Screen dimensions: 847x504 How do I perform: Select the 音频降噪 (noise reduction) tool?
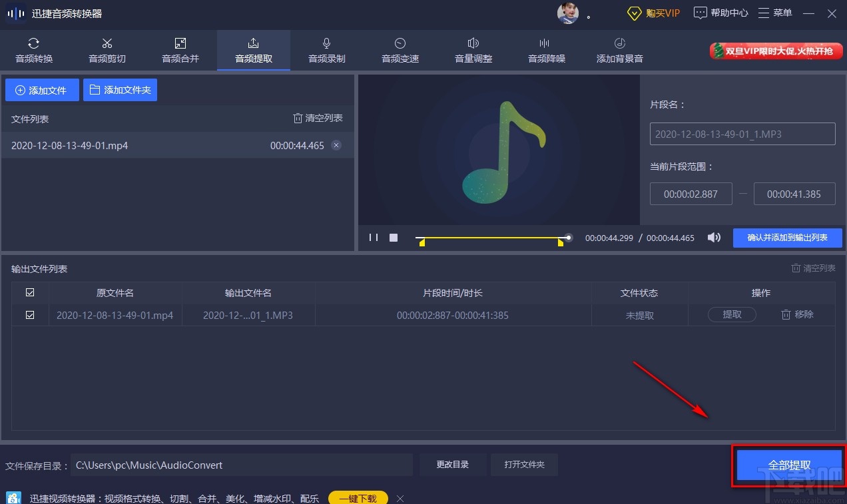coord(546,50)
